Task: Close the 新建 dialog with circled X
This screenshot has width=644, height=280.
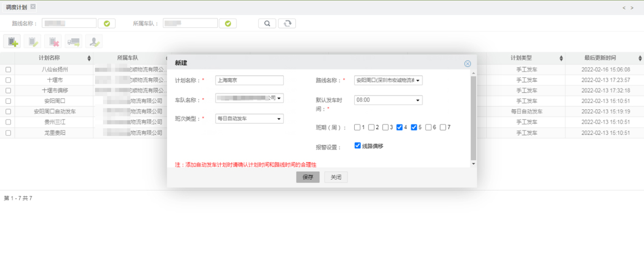Action: pos(467,64)
